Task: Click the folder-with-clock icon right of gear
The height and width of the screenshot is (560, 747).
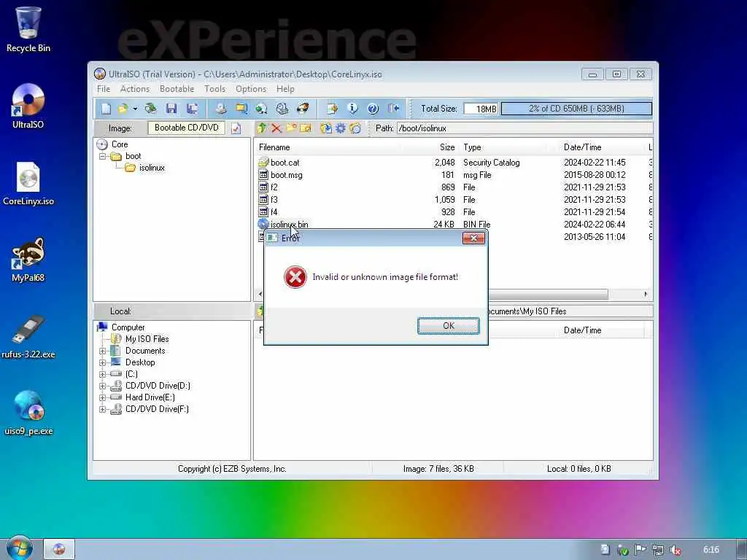Action: pyautogui.click(x=355, y=128)
